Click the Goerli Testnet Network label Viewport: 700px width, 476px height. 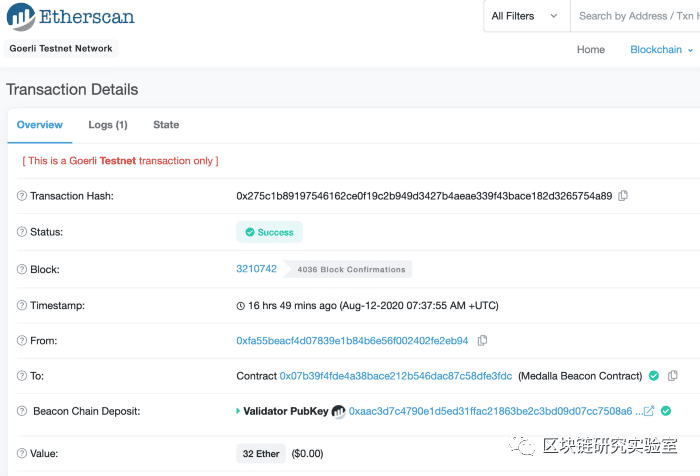[61, 48]
